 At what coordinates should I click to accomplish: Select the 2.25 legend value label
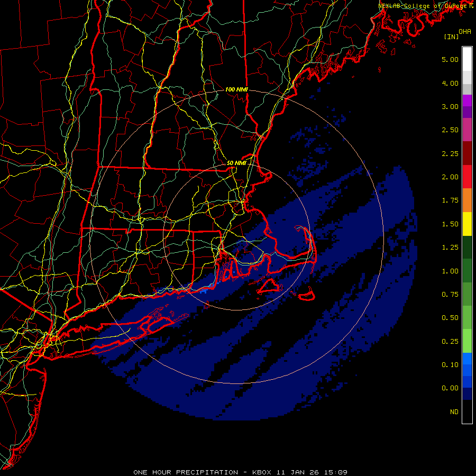point(450,153)
